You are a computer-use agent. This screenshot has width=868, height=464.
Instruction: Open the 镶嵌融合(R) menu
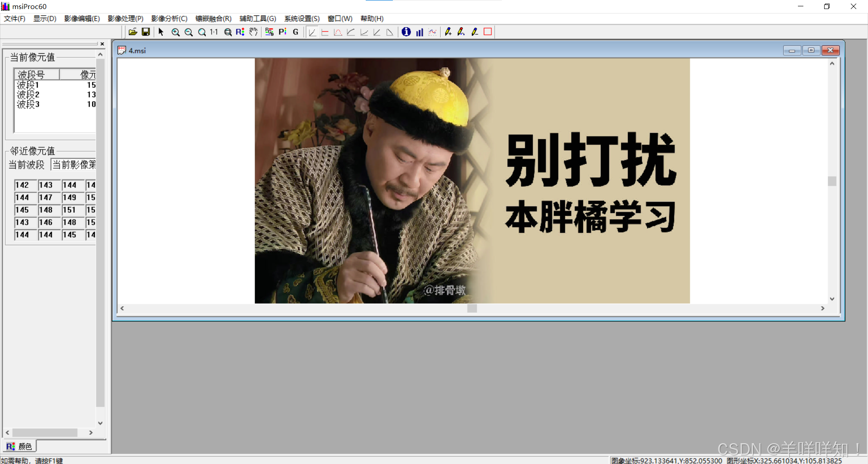(213, 19)
